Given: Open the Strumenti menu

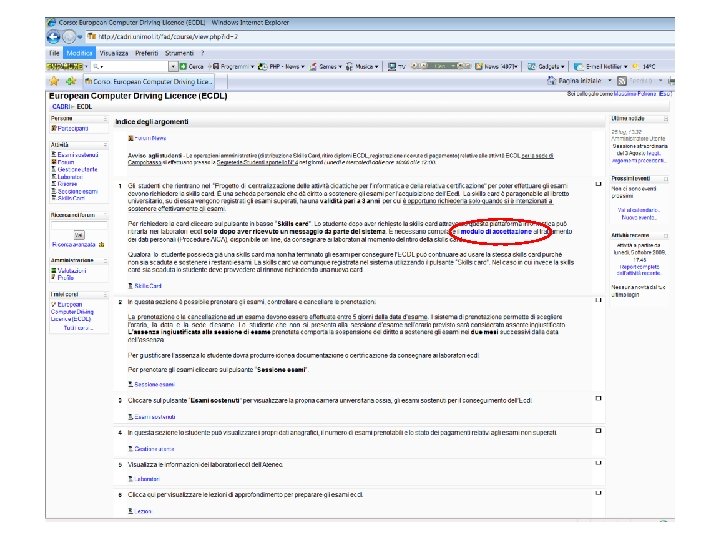Looking at the screenshot, I should tap(180, 53).
